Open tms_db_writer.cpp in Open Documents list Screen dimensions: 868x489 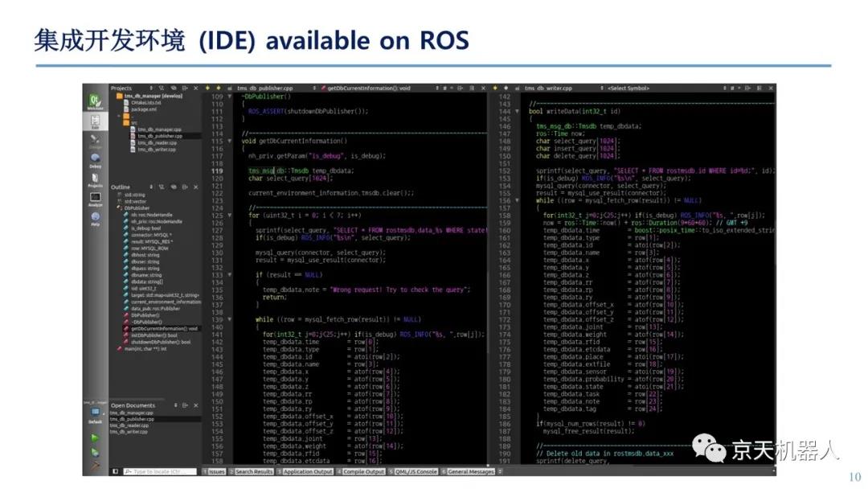[x=129, y=432]
